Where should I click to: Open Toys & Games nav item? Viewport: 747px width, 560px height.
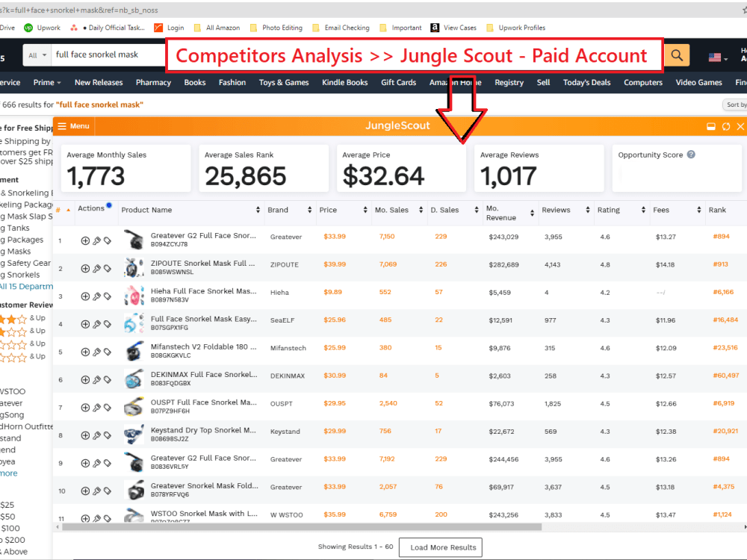coord(284,82)
